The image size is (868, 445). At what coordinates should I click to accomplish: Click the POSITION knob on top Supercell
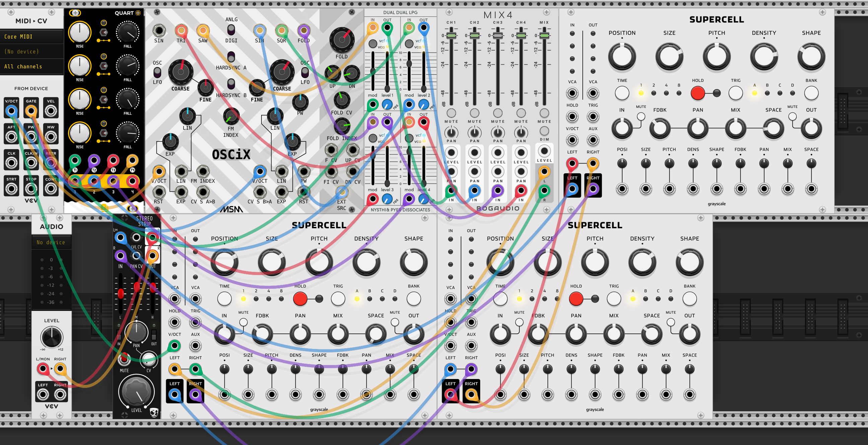tap(622, 56)
